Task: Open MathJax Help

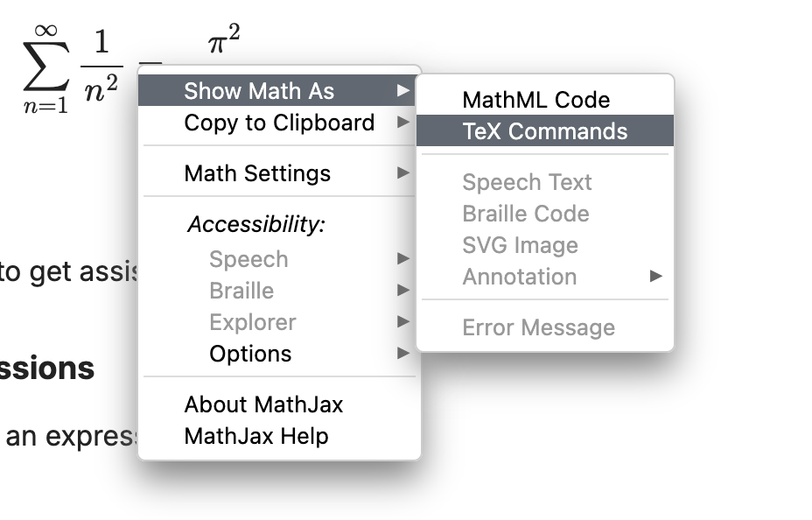Action: (x=256, y=436)
